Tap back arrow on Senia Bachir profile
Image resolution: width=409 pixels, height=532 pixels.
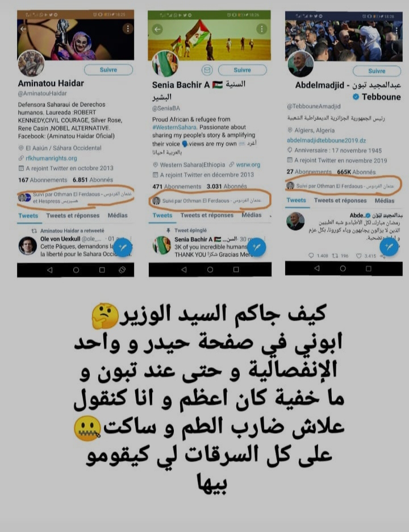coord(157,29)
